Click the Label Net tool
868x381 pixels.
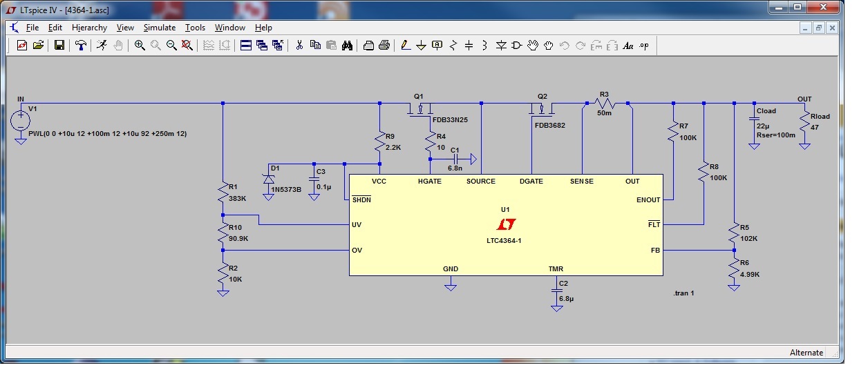click(x=437, y=46)
